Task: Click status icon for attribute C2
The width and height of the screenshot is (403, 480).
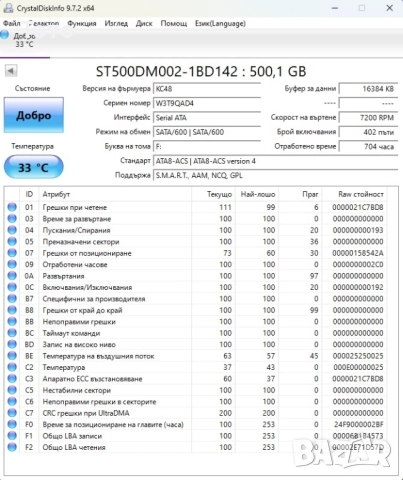Action: 12,367
